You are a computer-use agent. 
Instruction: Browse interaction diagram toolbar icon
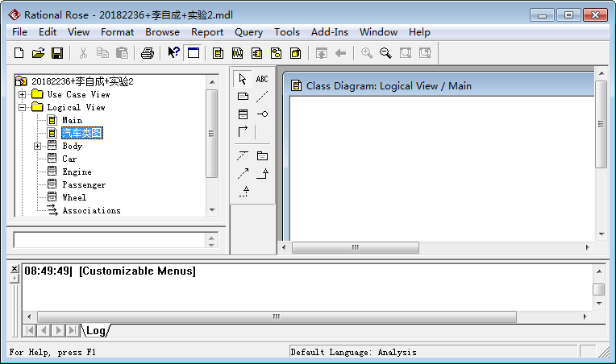click(237, 53)
